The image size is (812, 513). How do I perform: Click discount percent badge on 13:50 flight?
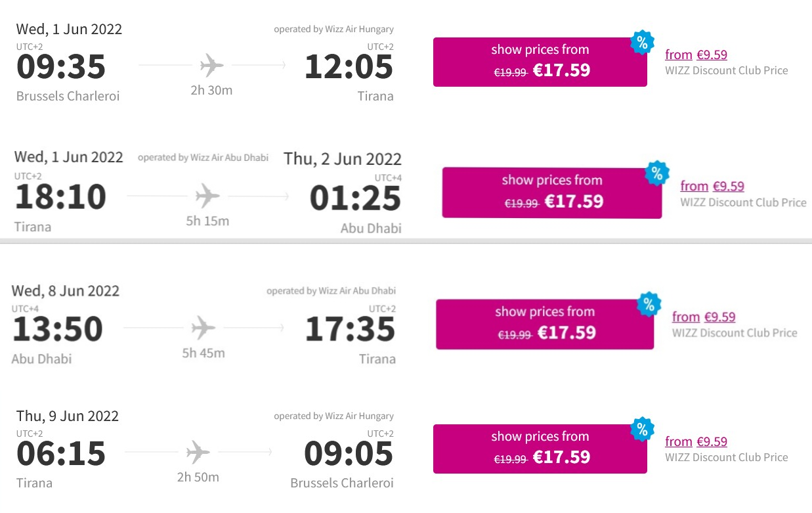(649, 304)
